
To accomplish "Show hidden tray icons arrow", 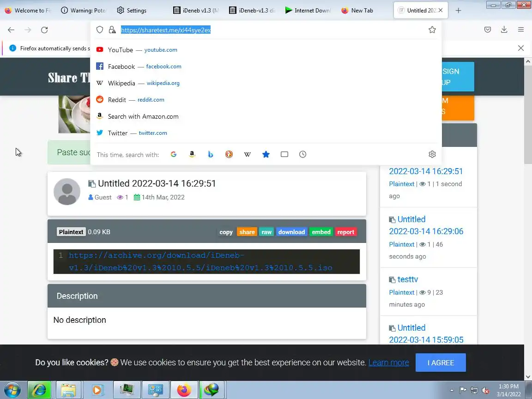I will point(452,390).
